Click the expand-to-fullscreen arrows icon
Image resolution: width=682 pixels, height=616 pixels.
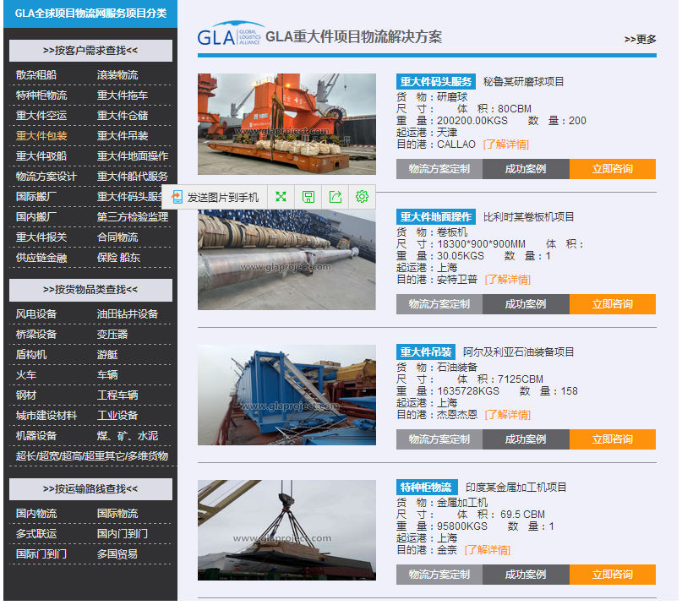(x=281, y=197)
